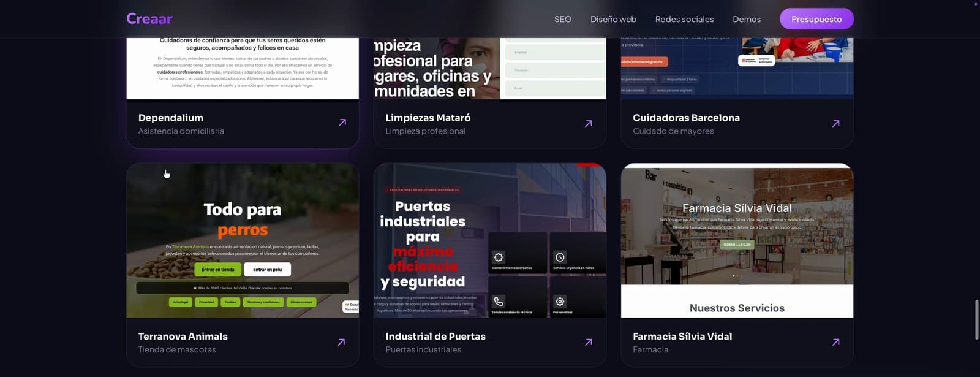This screenshot has width=980, height=377.
Task: Click the page vertical scrollbar thumb
Action: click(976, 319)
